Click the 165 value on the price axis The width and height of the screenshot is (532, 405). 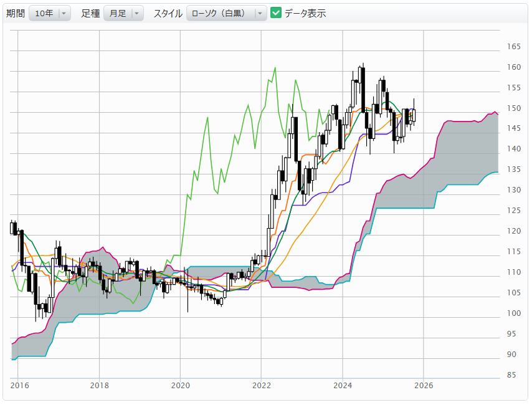tap(514, 47)
